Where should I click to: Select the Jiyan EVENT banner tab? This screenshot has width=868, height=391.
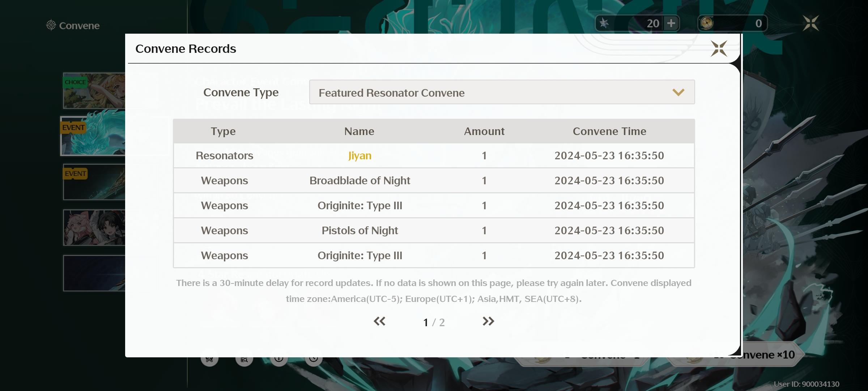click(x=93, y=136)
